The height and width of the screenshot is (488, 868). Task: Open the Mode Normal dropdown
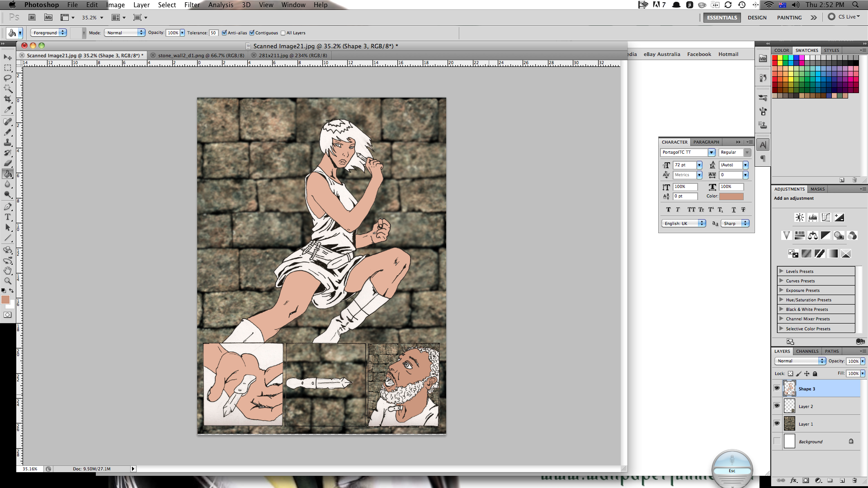pyautogui.click(x=125, y=33)
